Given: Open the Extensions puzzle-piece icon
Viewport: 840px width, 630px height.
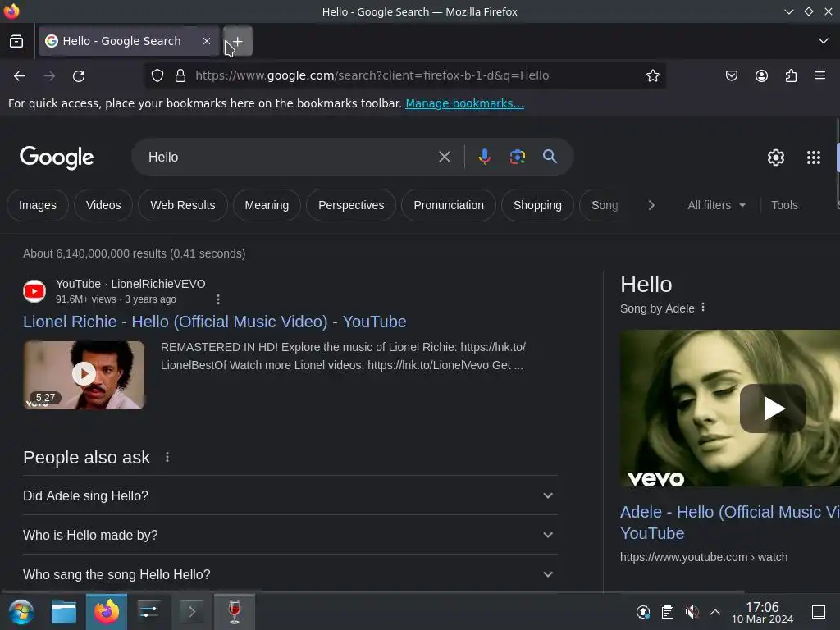Looking at the screenshot, I should [x=791, y=76].
